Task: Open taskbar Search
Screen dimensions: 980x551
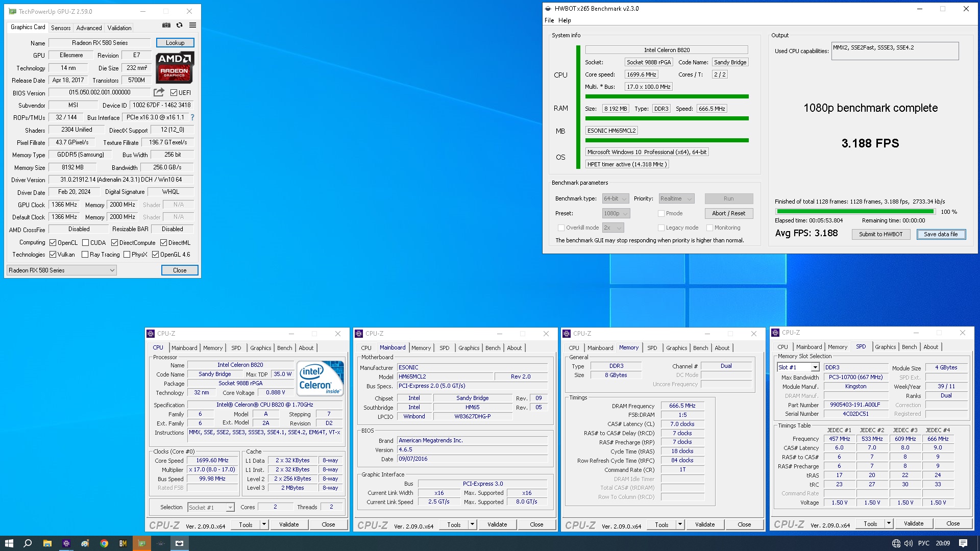Action: pyautogui.click(x=28, y=543)
